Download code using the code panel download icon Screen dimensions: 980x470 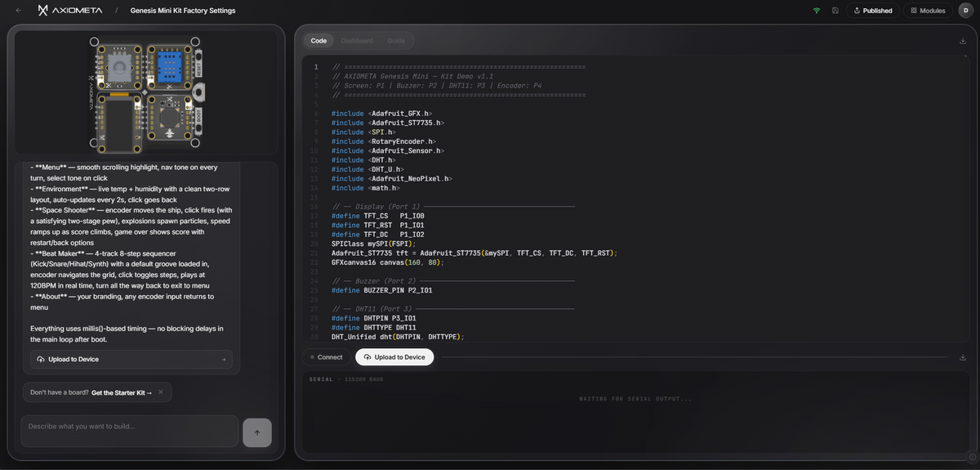click(963, 41)
